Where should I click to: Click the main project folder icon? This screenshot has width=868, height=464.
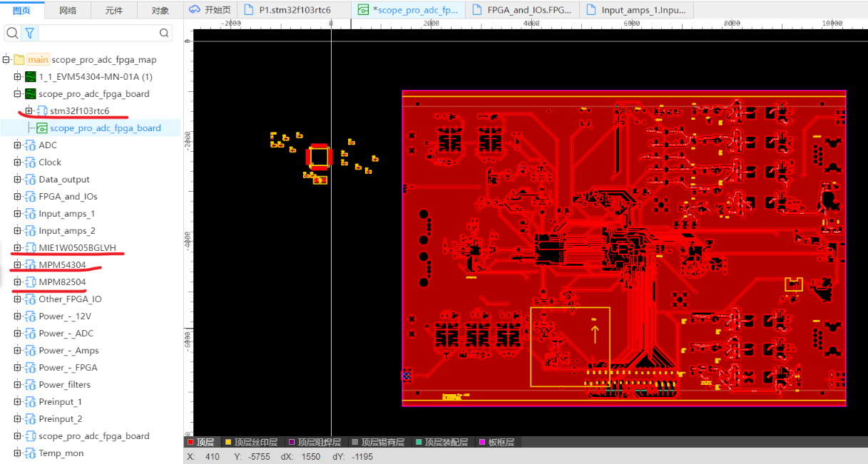[19, 60]
